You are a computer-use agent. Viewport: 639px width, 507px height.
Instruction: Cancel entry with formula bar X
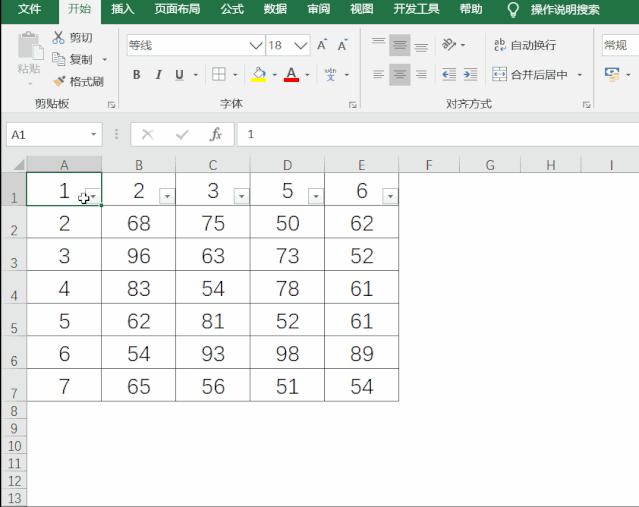tap(148, 134)
